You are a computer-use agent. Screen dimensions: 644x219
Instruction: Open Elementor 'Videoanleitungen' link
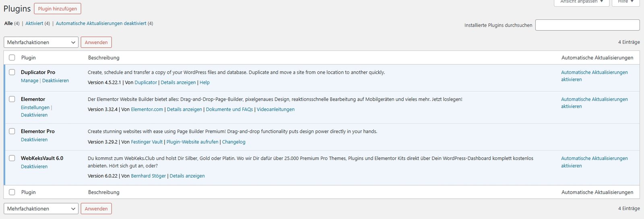(276, 109)
